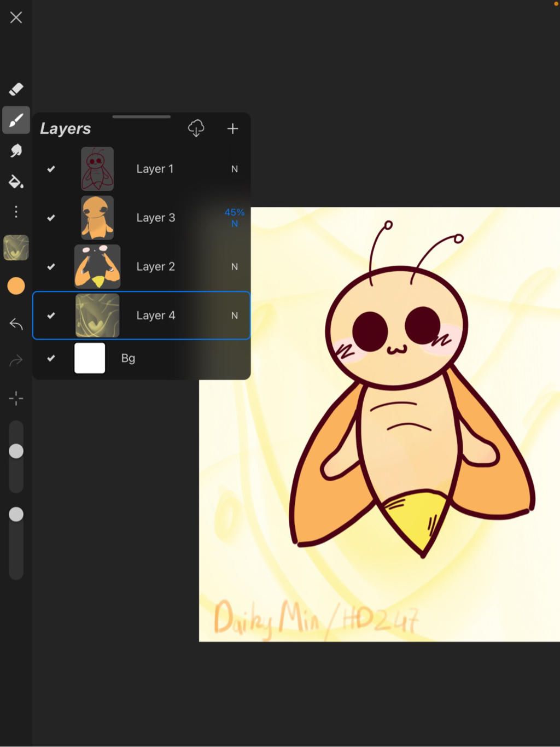Click the Layer 2 name label

coord(156,266)
